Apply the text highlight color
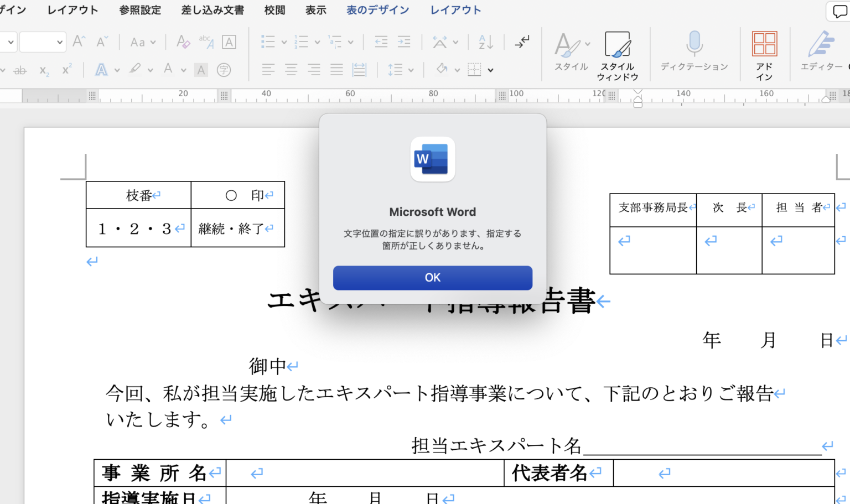 (x=134, y=69)
